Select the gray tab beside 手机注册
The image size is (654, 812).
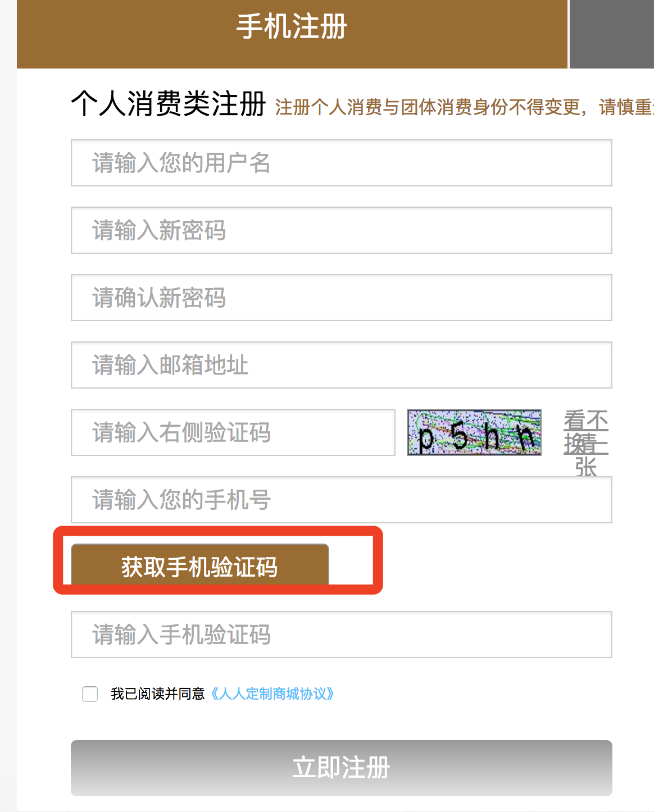click(x=611, y=34)
